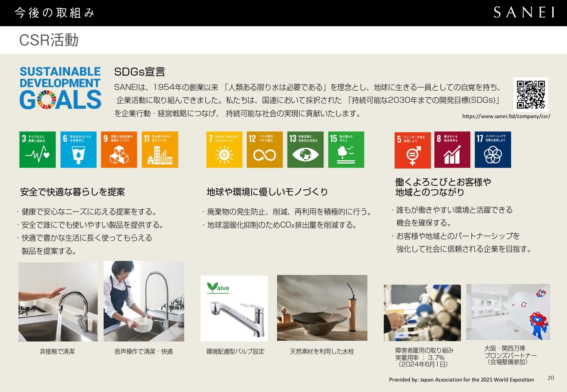Click the voice-operated faucet photo with woman

point(144,301)
